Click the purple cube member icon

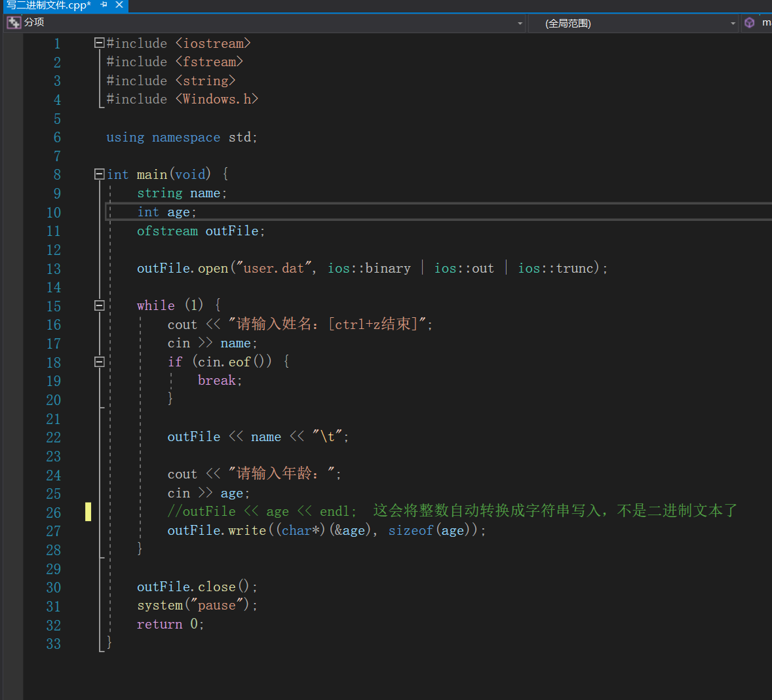pos(750,23)
